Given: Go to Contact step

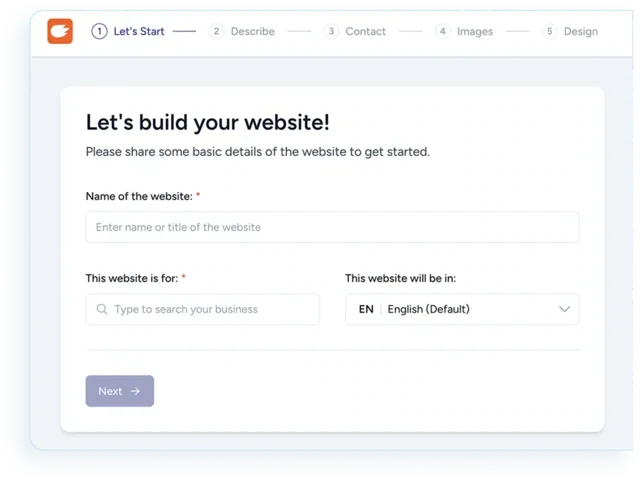Looking at the screenshot, I should tap(366, 32).
